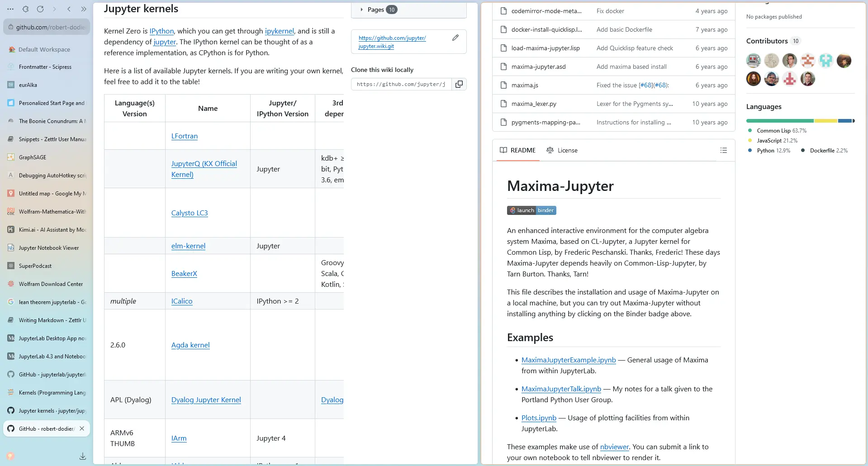Viewport: 868px width, 466px height.
Task: Open the Calysto LC3 link
Action: [190, 213]
